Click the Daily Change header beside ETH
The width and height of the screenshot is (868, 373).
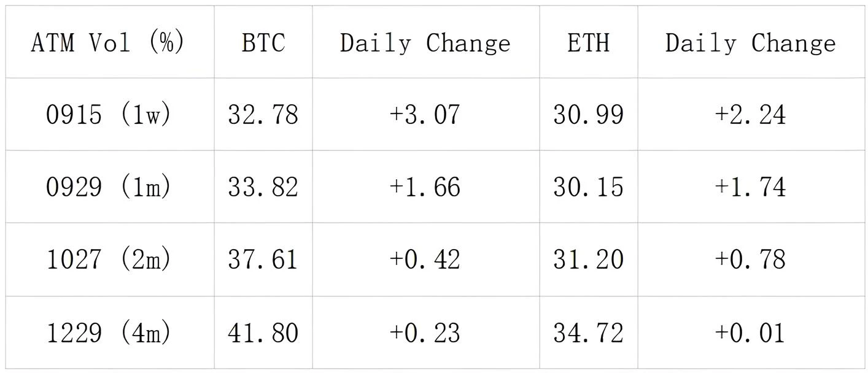click(x=750, y=43)
